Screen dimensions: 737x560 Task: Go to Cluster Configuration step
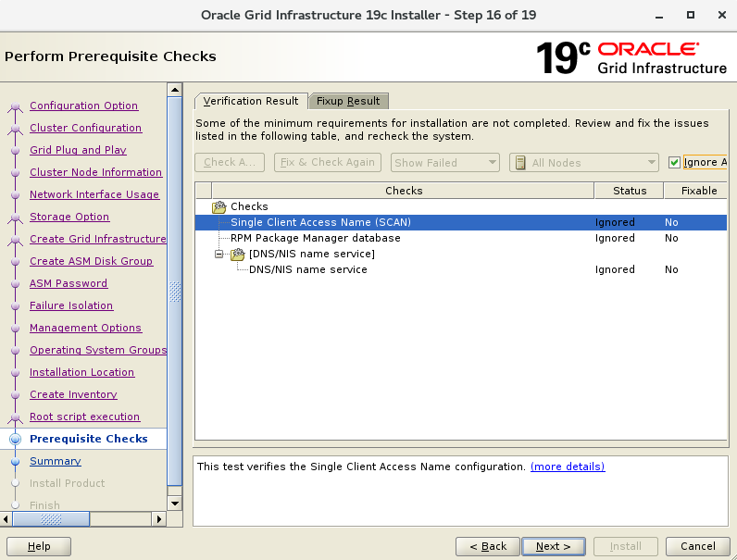(85, 128)
